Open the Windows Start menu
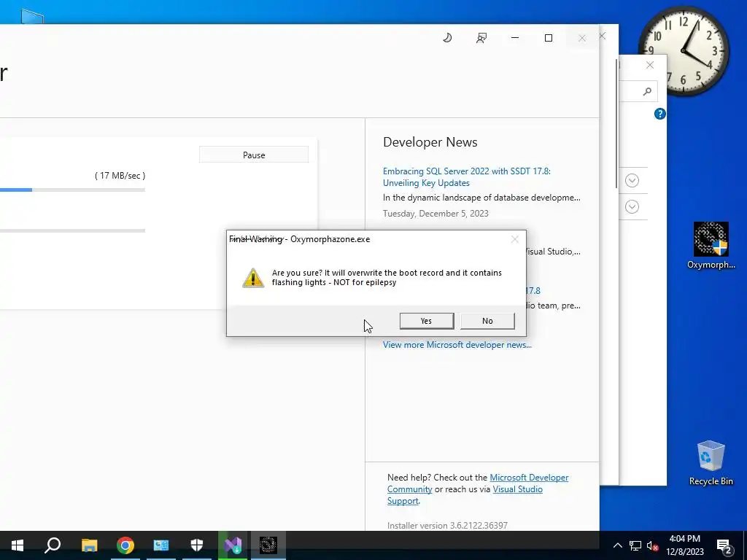The height and width of the screenshot is (560, 747). click(18, 545)
